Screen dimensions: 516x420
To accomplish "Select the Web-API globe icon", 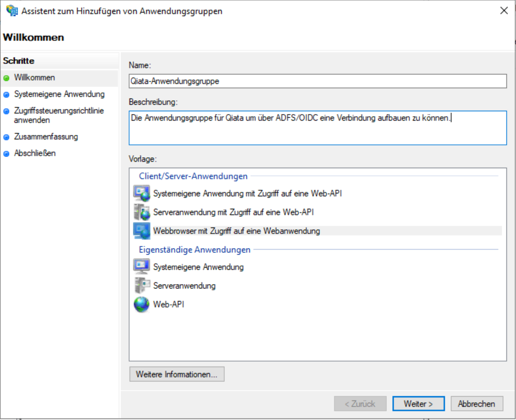I will 142,304.
